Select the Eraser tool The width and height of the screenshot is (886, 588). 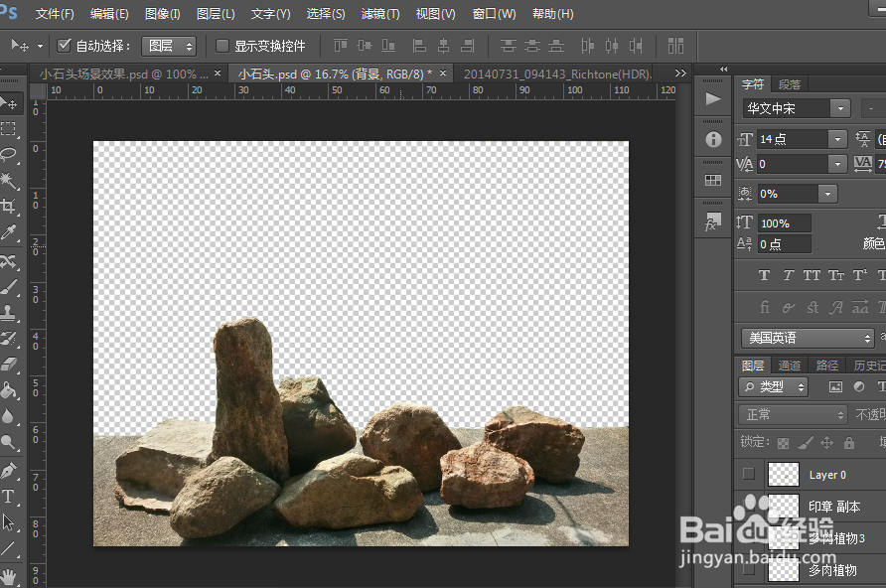point(9,364)
